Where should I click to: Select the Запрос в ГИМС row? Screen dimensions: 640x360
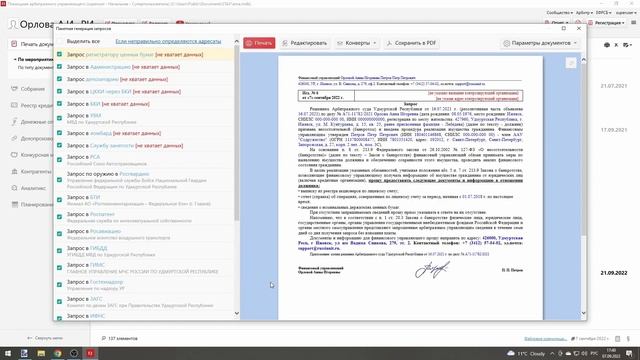[x=144, y=268]
